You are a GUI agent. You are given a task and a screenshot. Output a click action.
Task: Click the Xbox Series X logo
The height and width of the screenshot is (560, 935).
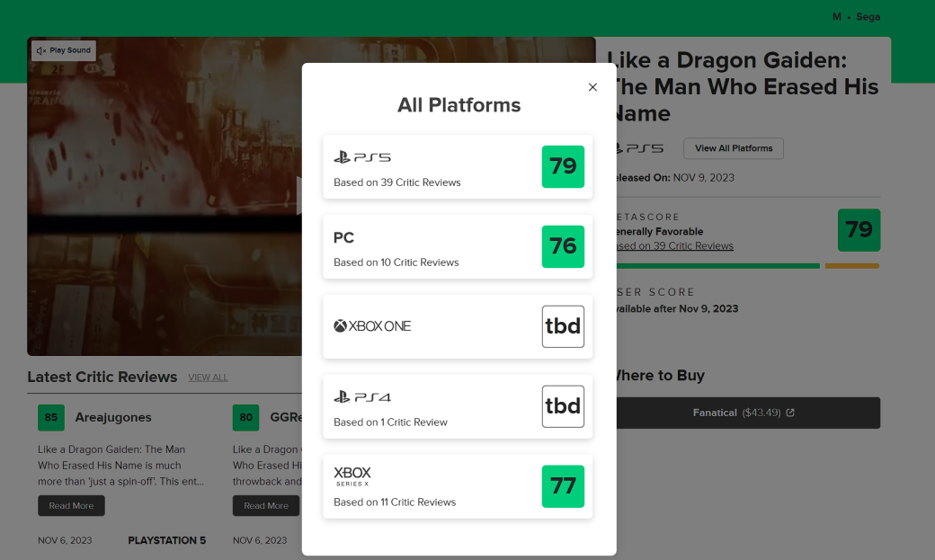[x=352, y=476]
